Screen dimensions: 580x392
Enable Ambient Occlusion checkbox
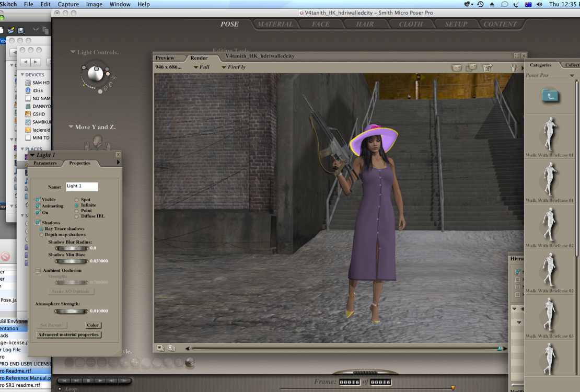[38, 271]
